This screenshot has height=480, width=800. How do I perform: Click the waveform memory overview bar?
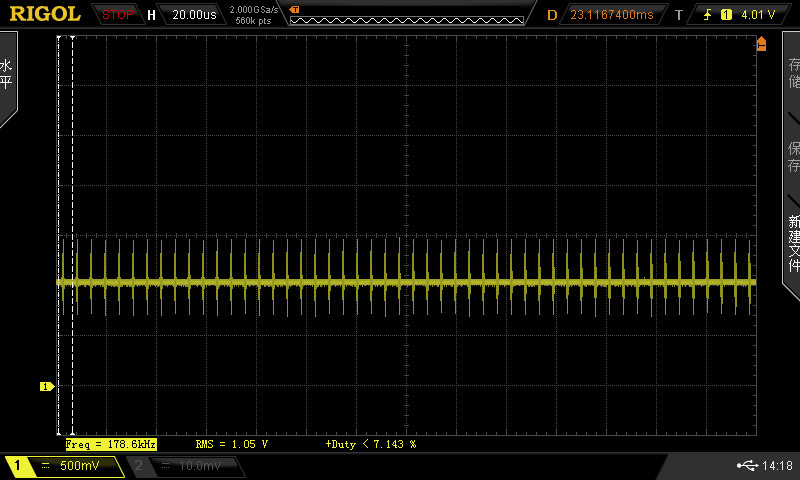(x=407, y=20)
